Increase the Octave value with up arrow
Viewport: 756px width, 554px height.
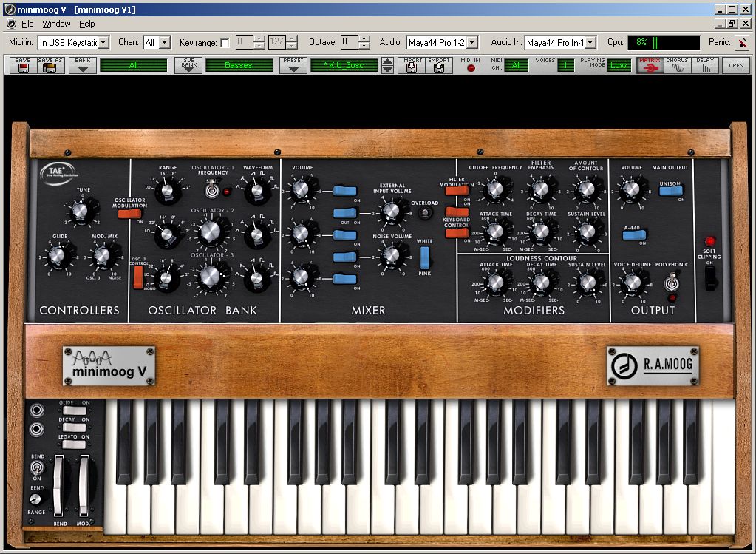364,38
